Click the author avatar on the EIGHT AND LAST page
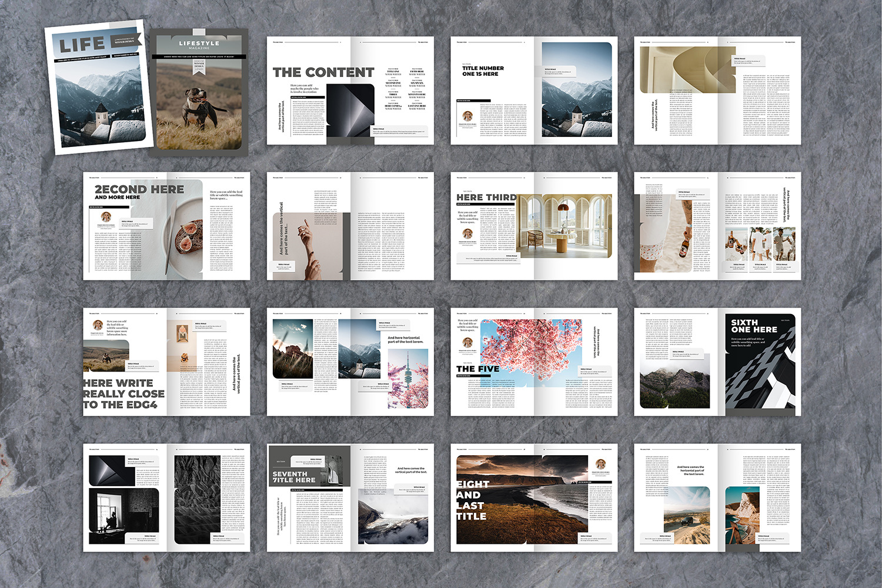The width and height of the screenshot is (882, 588). [x=600, y=465]
